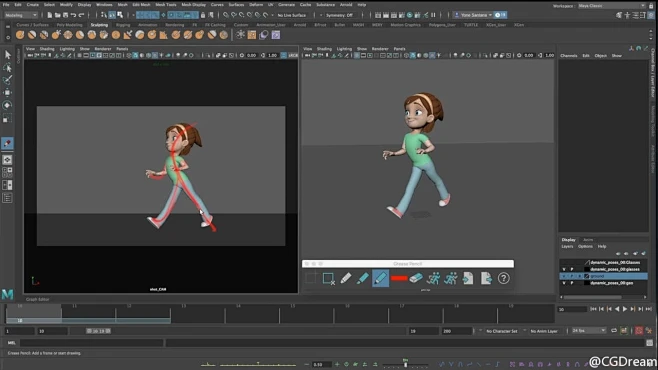This screenshot has width=658, height=370.
Task: Click the new scene icon
Action: [50, 15]
